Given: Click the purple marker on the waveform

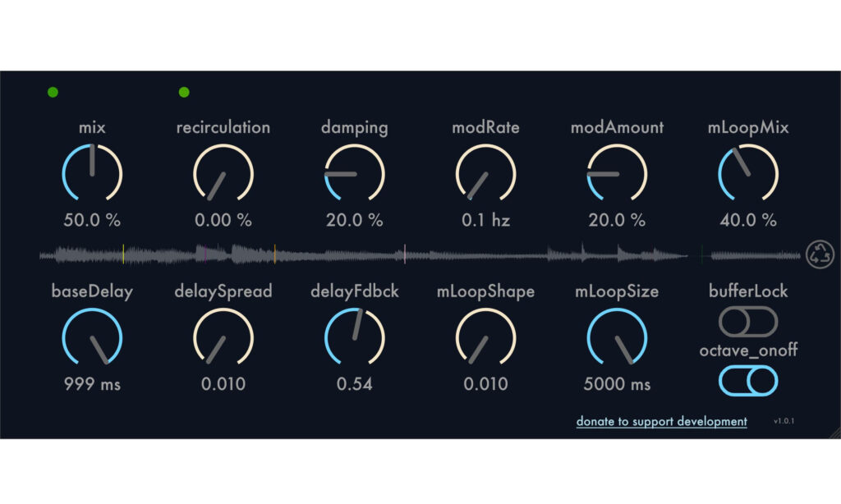Looking at the screenshot, I should click(x=205, y=254).
